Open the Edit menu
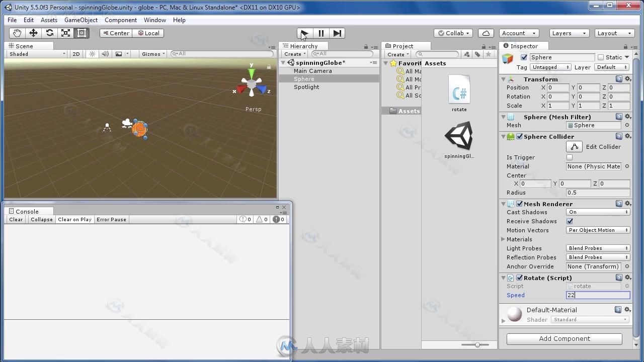 click(29, 20)
